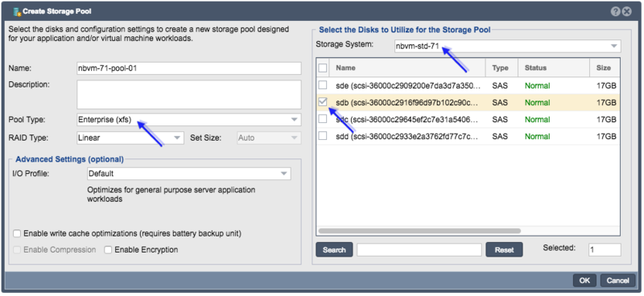644x296 pixels.
Task: Click the disk list horizontal scrollbar
Action: (x=419, y=231)
